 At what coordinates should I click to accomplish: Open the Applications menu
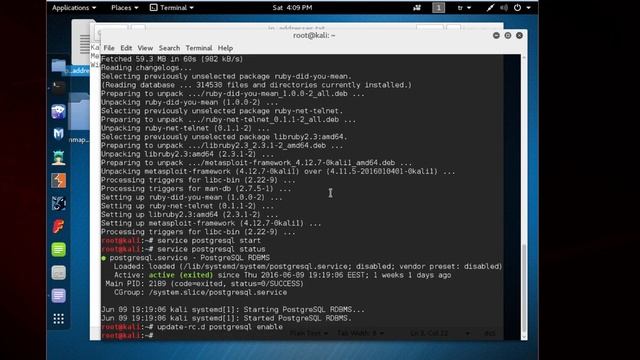[74, 7]
